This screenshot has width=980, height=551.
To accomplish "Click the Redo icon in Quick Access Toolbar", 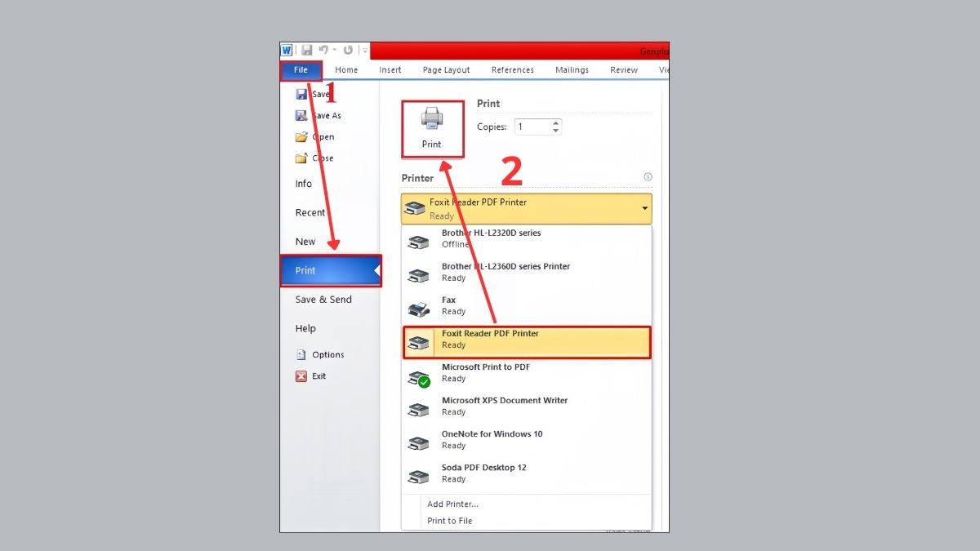I will (348, 50).
